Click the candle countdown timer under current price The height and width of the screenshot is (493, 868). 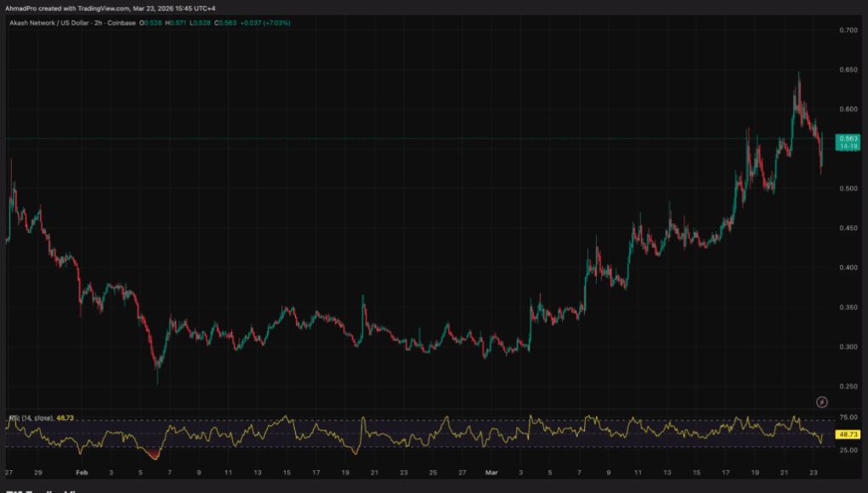pos(848,146)
